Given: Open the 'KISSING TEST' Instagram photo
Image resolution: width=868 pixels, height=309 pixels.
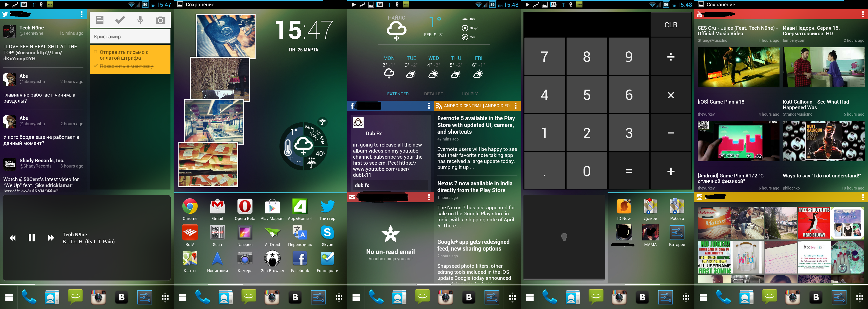Looking at the screenshot, I should click(814, 257).
